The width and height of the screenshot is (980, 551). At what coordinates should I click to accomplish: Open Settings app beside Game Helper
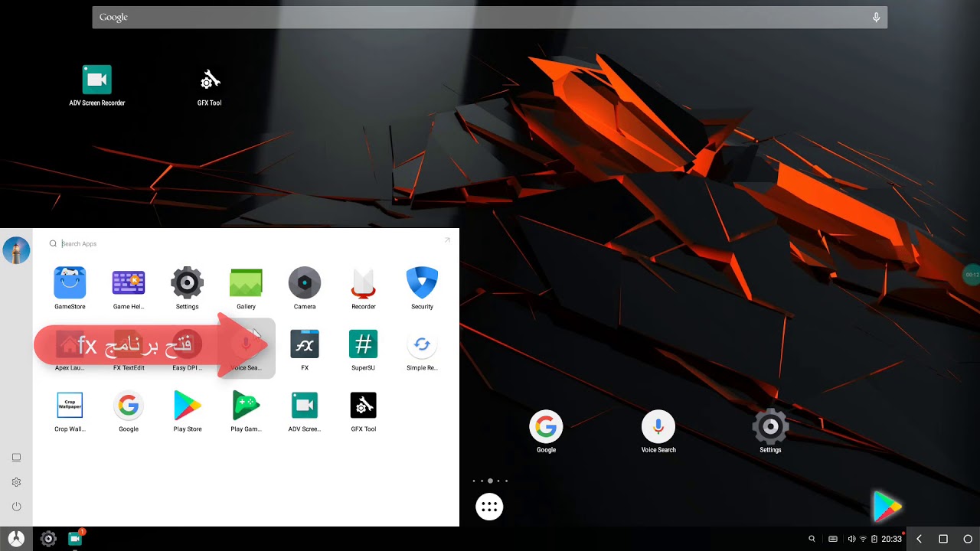click(x=188, y=289)
